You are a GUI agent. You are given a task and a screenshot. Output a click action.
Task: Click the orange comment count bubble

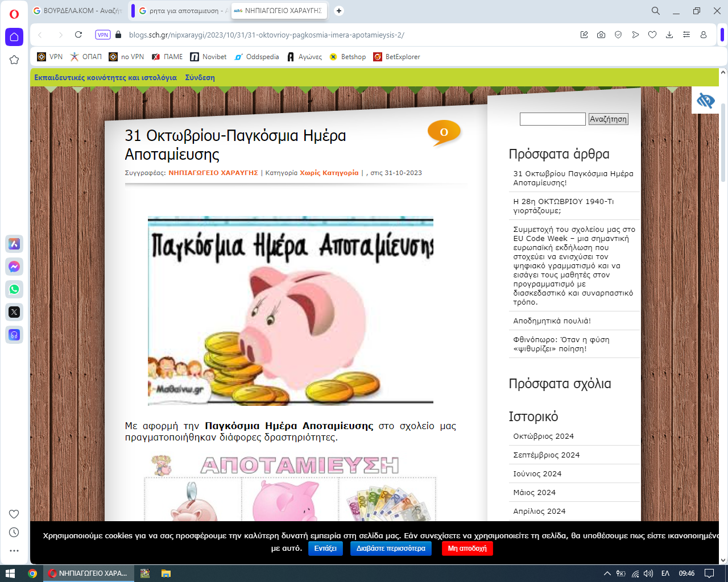[x=444, y=132]
